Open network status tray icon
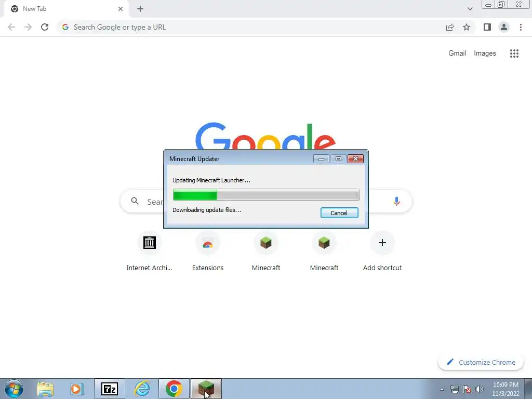 pyautogui.click(x=455, y=390)
